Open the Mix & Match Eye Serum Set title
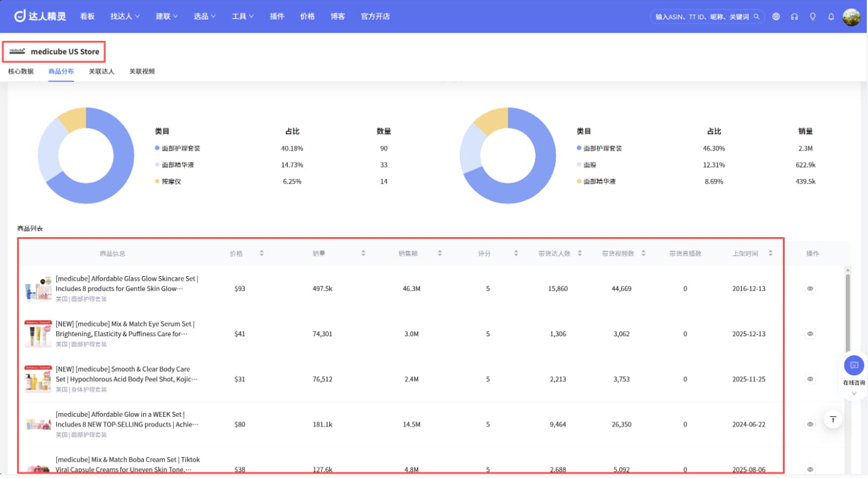The height and width of the screenshot is (478, 868). point(125,329)
